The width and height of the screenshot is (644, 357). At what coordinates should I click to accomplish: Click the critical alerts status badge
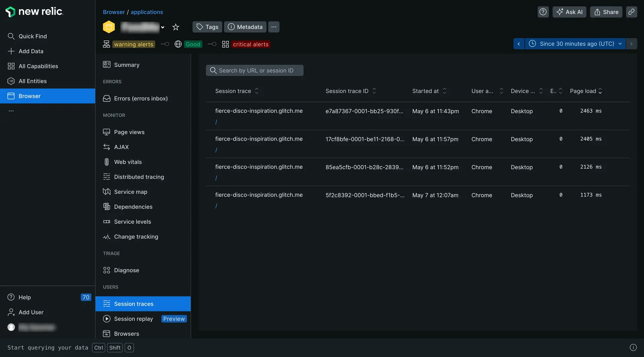(250, 44)
